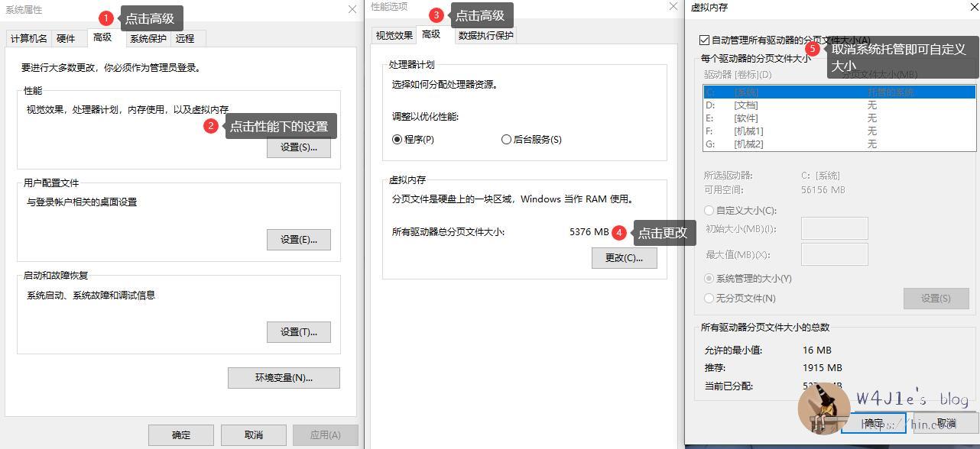Select the 程序 radio button
Screen dimensions: 980x449
point(395,139)
